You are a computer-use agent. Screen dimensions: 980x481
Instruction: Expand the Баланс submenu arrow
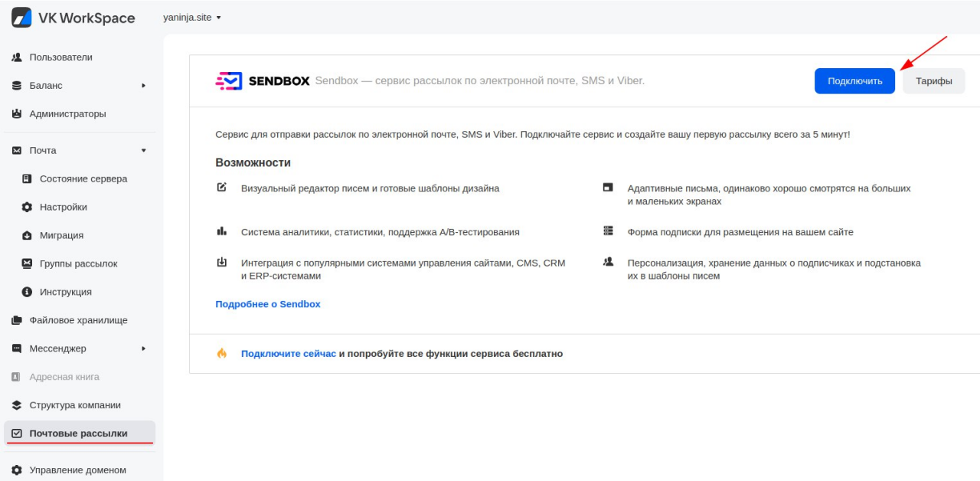(143, 86)
